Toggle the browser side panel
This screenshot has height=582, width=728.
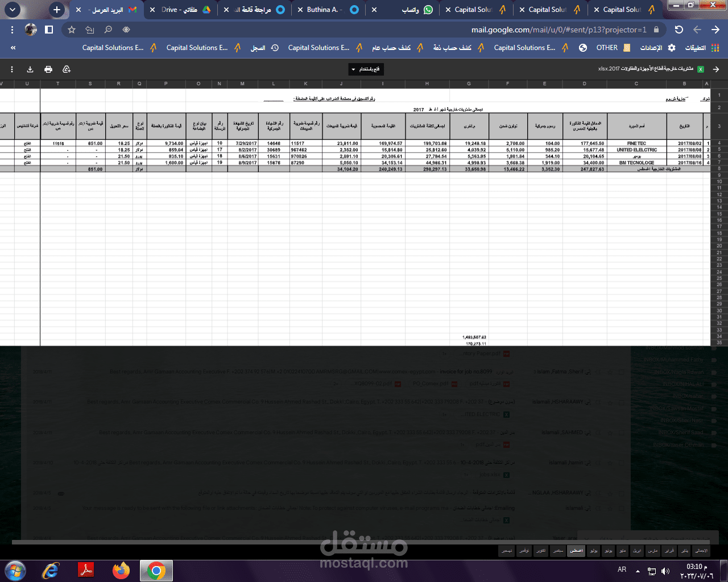tap(49, 30)
